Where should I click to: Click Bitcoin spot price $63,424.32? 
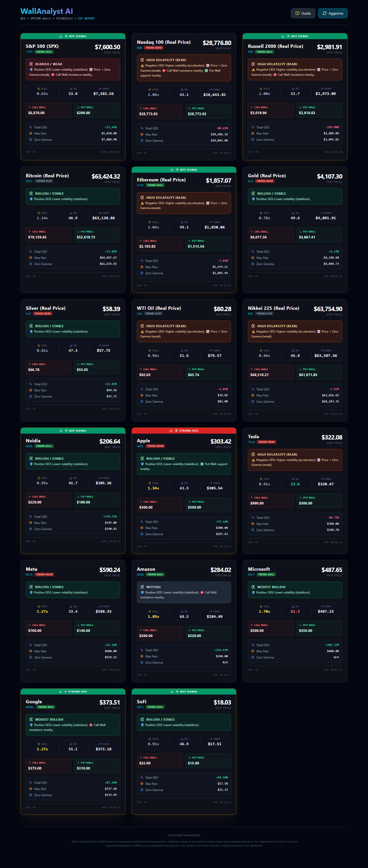click(x=106, y=176)
